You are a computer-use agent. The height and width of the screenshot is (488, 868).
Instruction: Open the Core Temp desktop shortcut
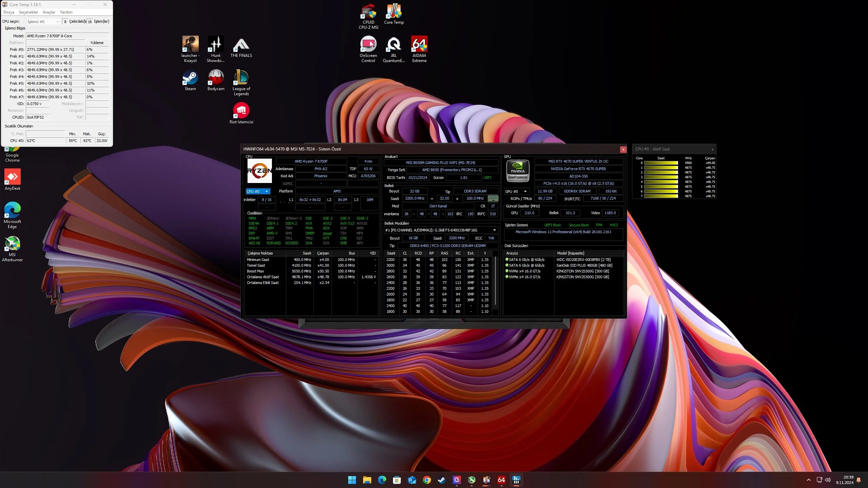[394, 14]
